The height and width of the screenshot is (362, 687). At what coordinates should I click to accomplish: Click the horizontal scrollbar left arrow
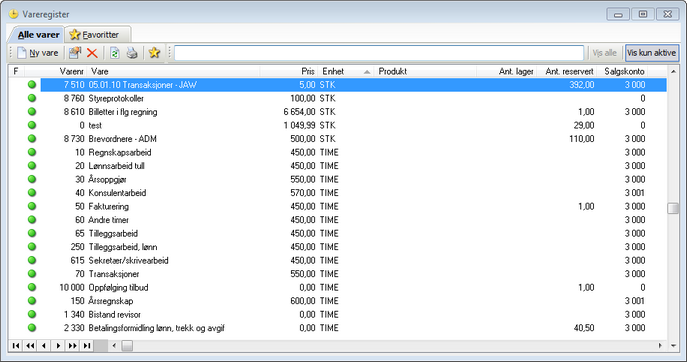[x=114, y=346]
